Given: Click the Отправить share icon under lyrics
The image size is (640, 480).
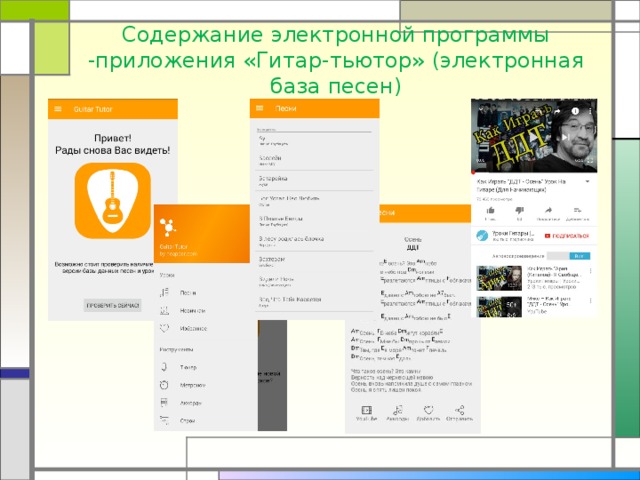Looking at the screenshot, I should pyautogui.click(x=460, y=410).
